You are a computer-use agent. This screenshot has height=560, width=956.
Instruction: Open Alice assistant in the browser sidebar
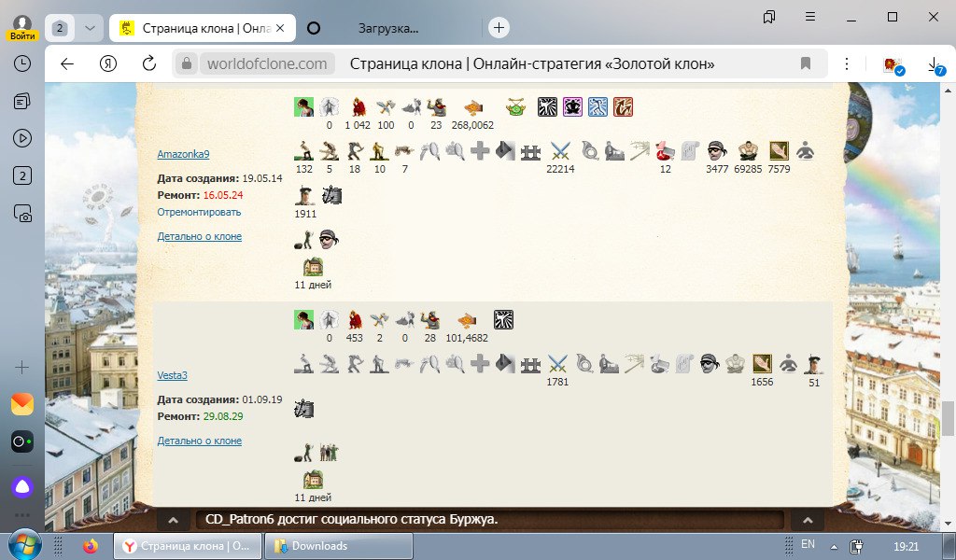pos(22,486)
